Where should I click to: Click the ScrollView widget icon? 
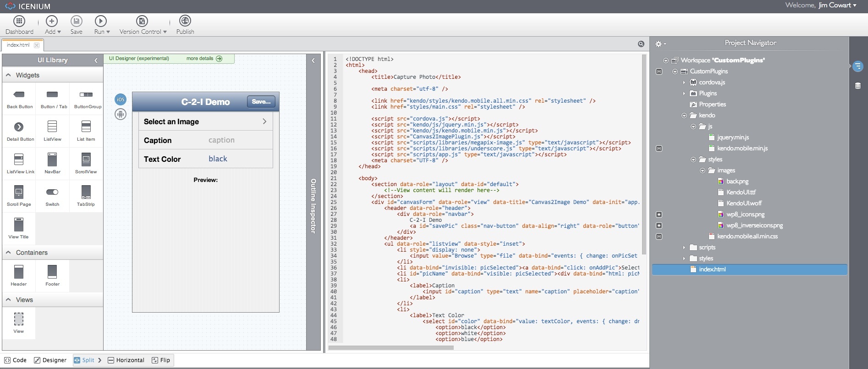click(x=86, y=160)
